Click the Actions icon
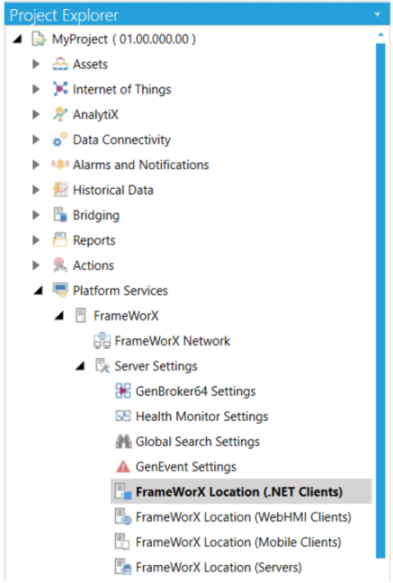 (60, 265)
